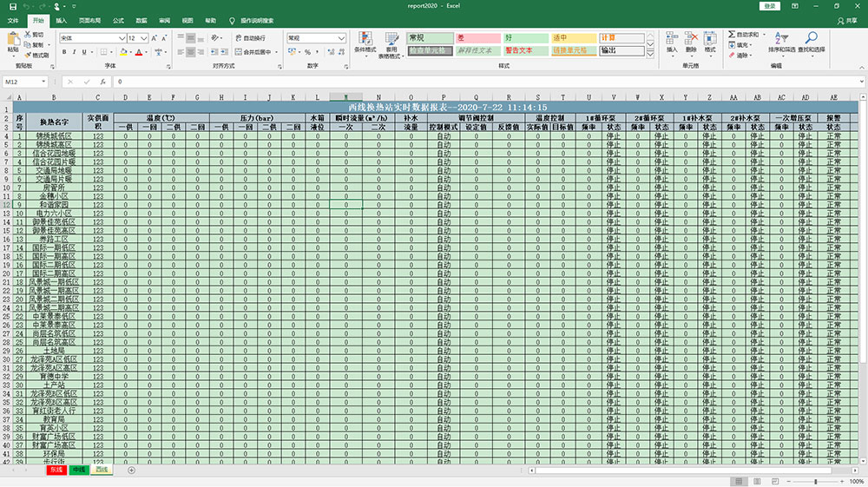Apply the Bad (差) cell style swatch

[478, 37]
